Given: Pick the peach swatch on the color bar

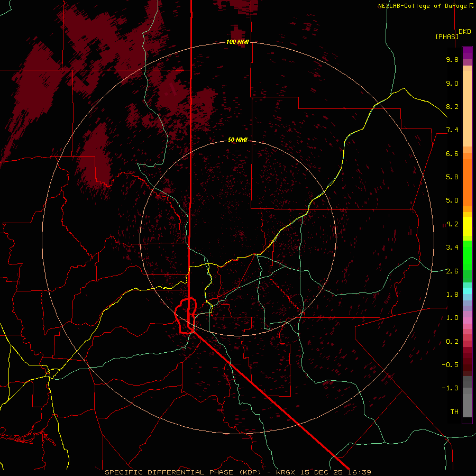Looking at the screenshot, I should 467,108.
